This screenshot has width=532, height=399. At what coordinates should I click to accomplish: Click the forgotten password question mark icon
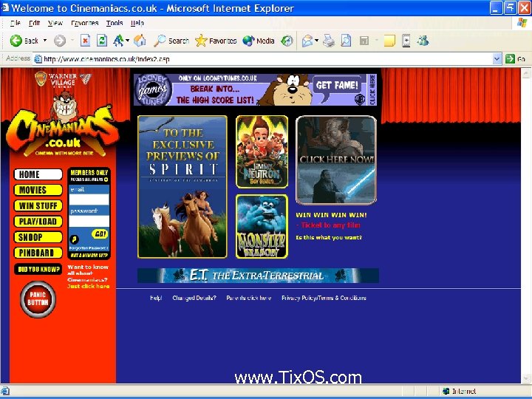[x=75, y=239]
